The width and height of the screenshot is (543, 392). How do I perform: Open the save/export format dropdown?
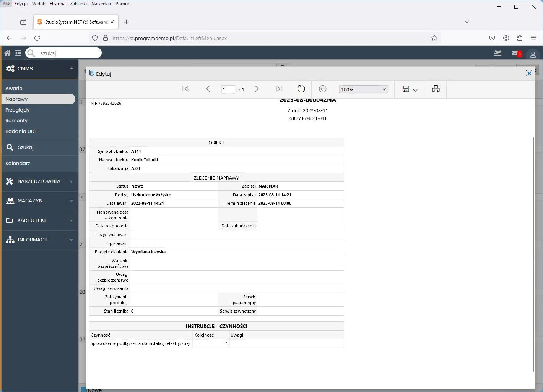point(410,89)
